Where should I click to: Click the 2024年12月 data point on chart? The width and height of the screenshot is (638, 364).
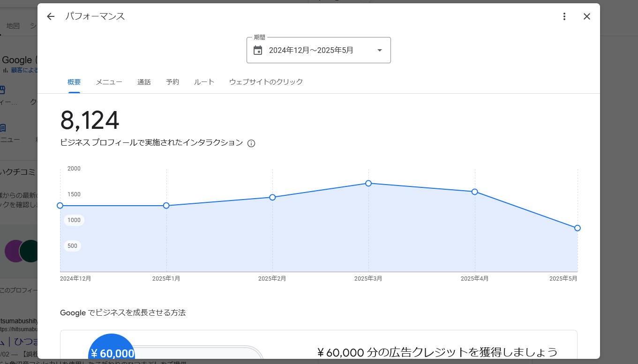60,206
